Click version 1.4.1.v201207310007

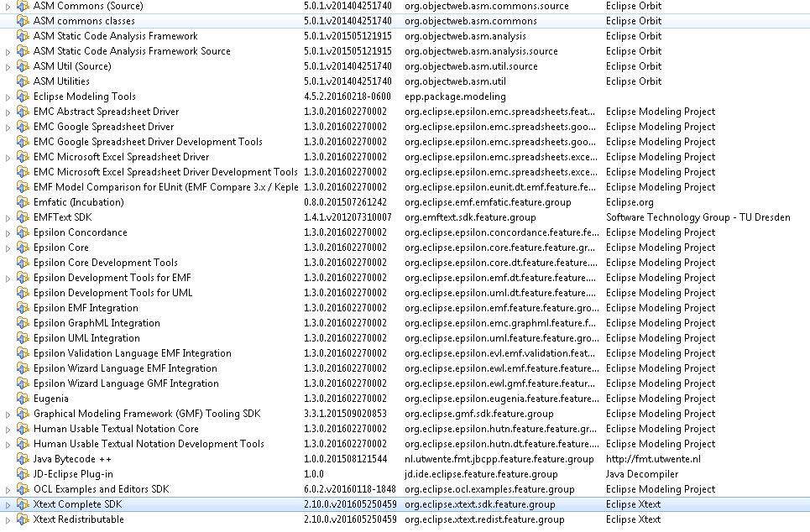pyautogui.click(x=348, y=217)
